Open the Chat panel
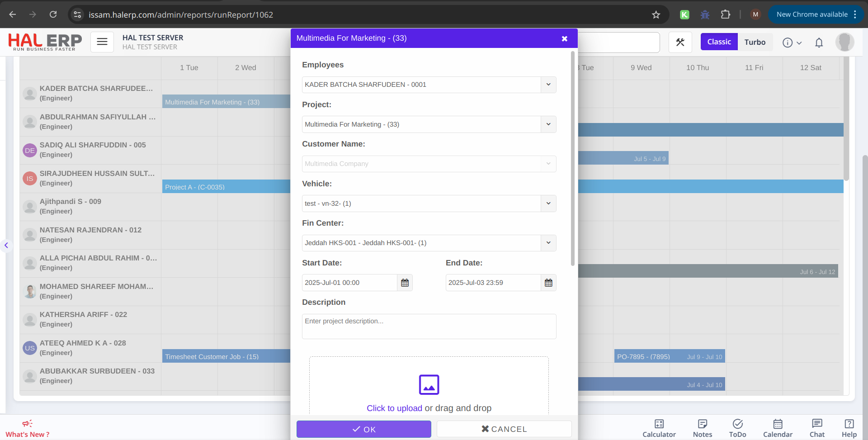 [x=816, y=428]
